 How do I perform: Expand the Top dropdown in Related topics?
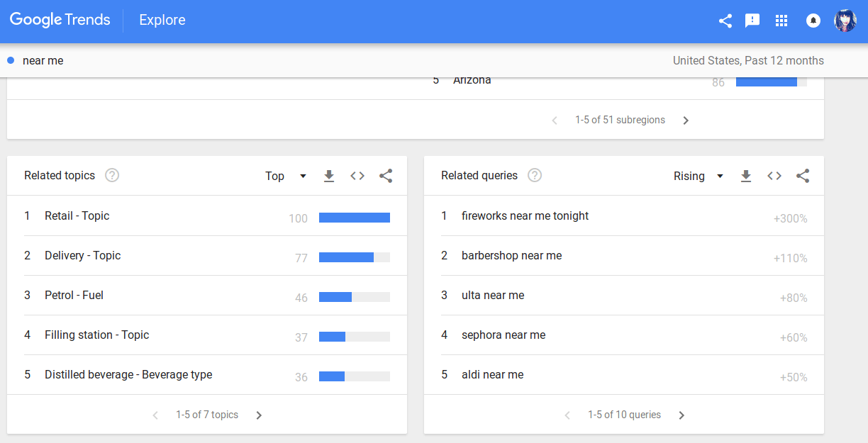(286, 176)
